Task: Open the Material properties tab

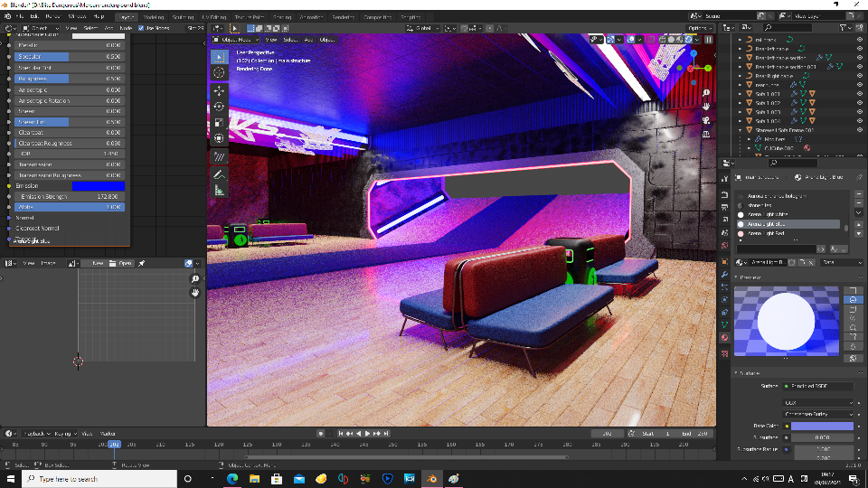Action: 724,338
